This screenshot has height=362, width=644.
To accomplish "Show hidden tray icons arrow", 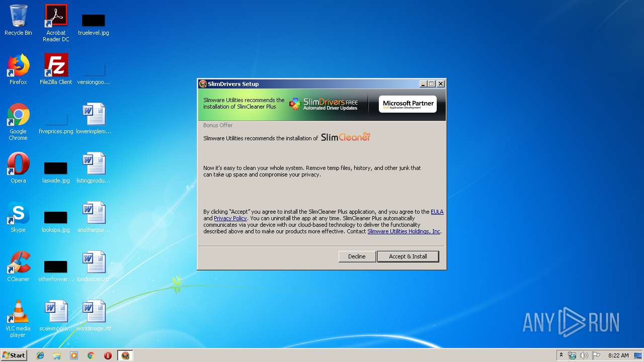I will click(x=561, y=355).
